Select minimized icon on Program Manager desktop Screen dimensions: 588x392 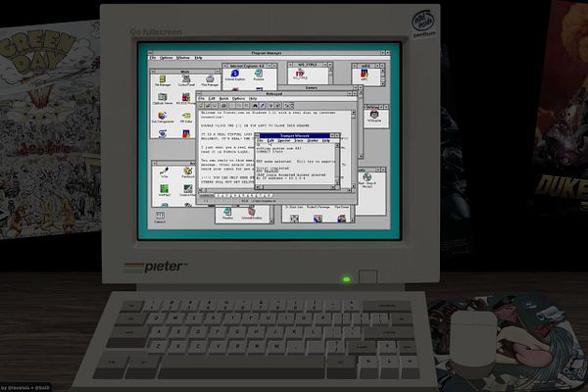pos(160,218)
